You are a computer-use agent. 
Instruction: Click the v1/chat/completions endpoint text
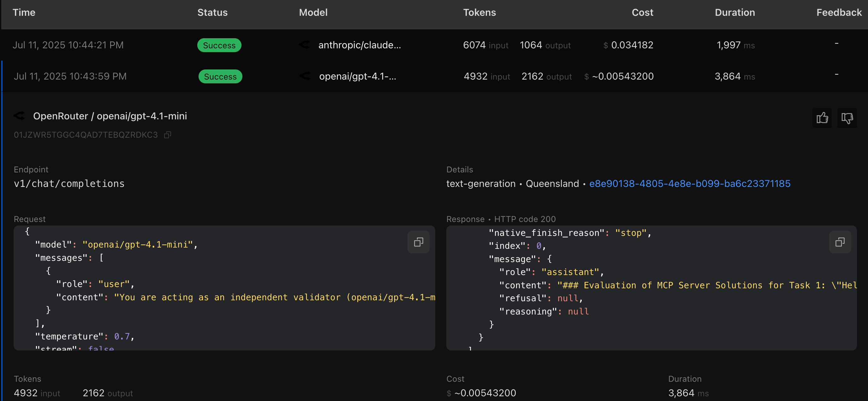(x=69, y=184)
